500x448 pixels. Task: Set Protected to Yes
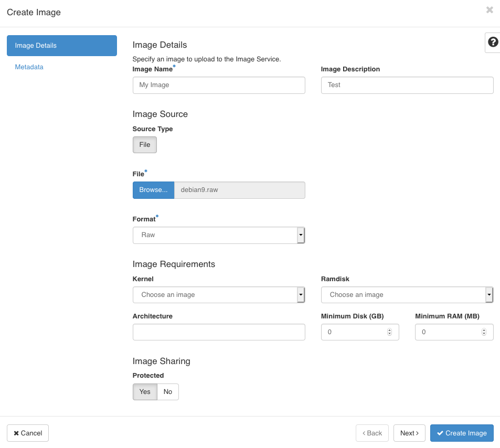coord(145,392)
